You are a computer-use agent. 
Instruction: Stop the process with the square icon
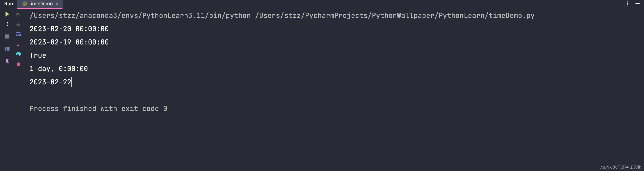[x=7, y=36]
